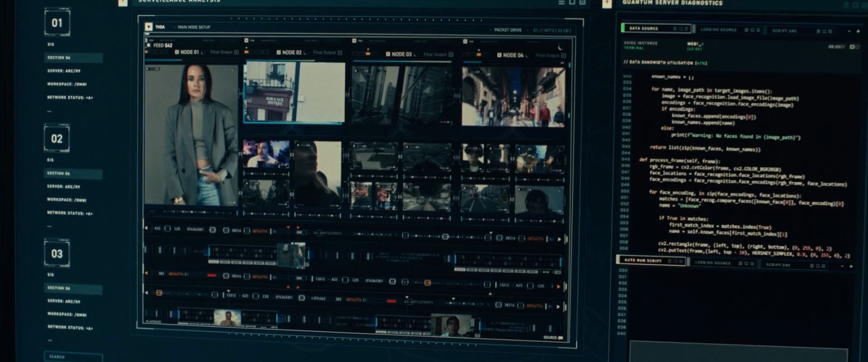Click the orange marker icon on the bottom timeline row
868x362 pixels.
tap(159, 293)
